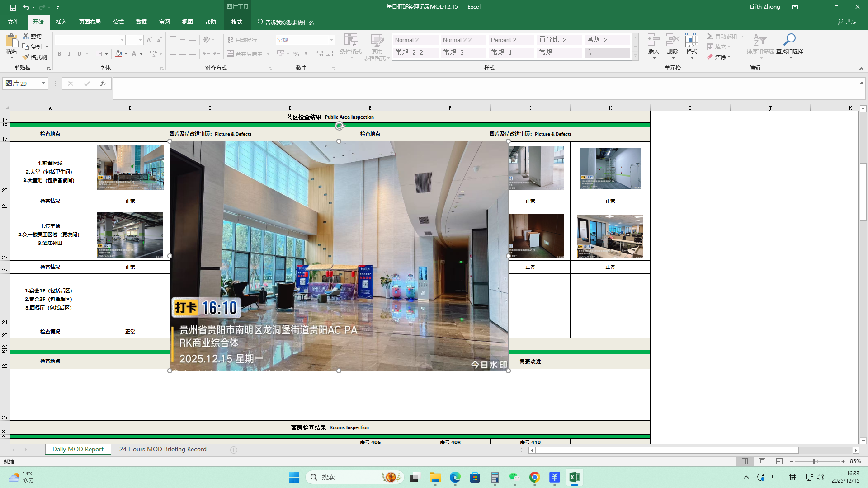This screenshot has width=868, height=488.
Task: Toggle Page Break Preview view
Action: tap(779, 461)
